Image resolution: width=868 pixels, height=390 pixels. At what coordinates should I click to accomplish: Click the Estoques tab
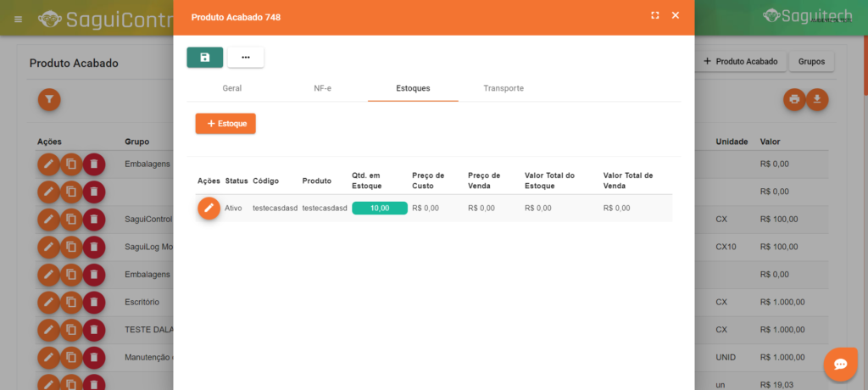click(x=413, y=88)
